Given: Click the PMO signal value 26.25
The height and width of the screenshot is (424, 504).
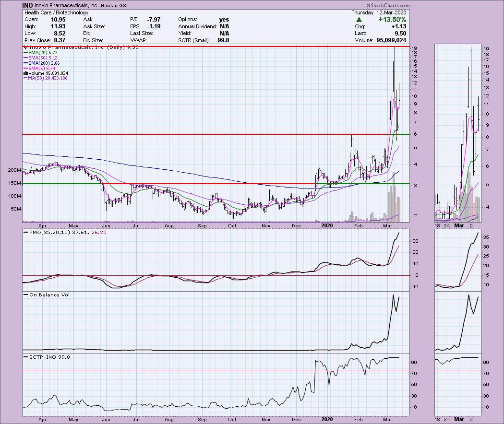Looking at the screenshot, I should coord(99,232).
